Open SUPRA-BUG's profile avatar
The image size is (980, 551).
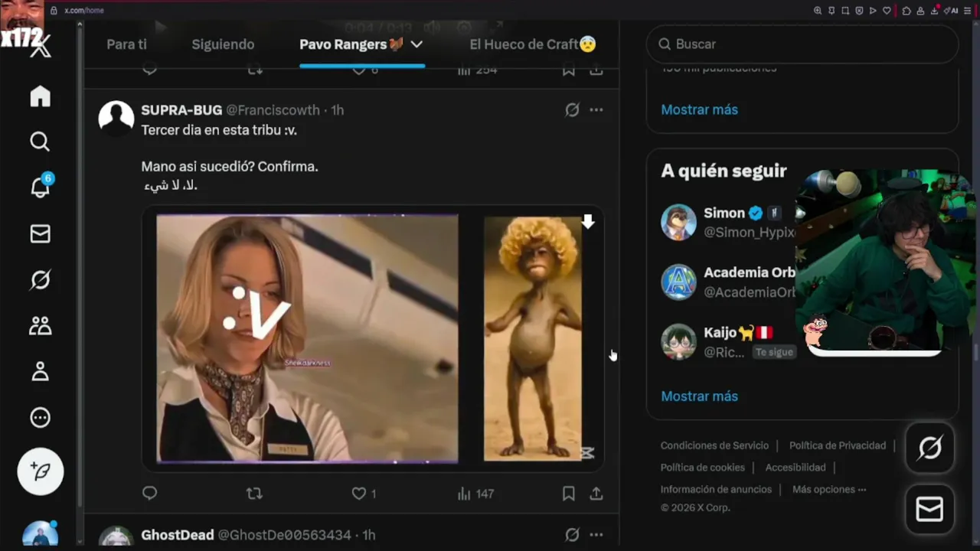[x=116, y=118]
